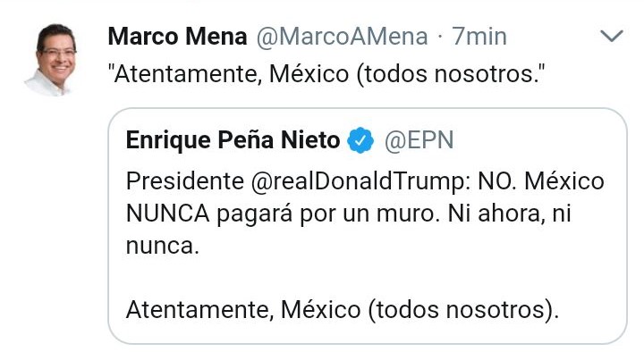This screenshot has height=352, width=644.
Task: Click the "NUNCA pagará por un muro" line
Action: coord(283,214)
